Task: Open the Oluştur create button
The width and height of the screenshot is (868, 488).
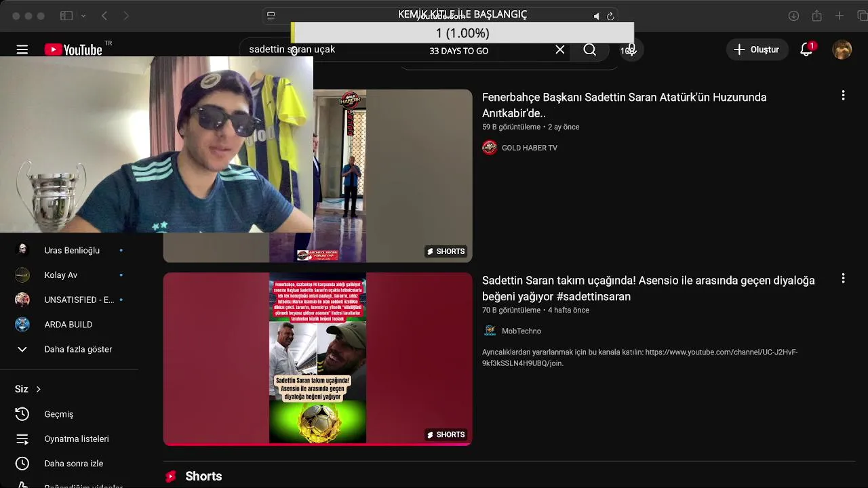Action: [x=756, y=49]
